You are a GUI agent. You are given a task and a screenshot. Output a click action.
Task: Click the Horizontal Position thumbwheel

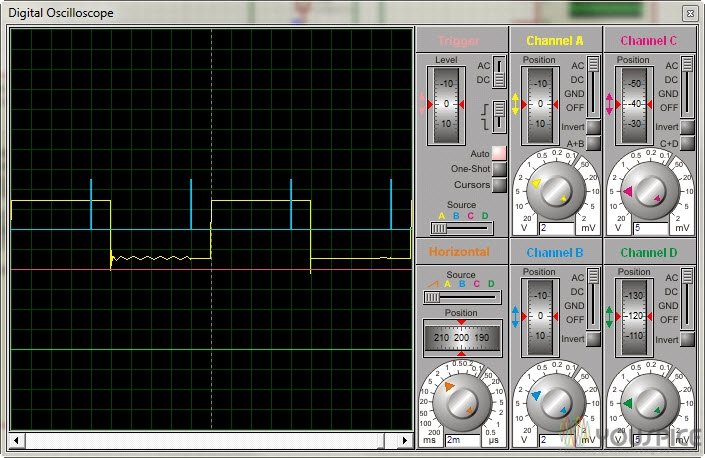(462, 338)
